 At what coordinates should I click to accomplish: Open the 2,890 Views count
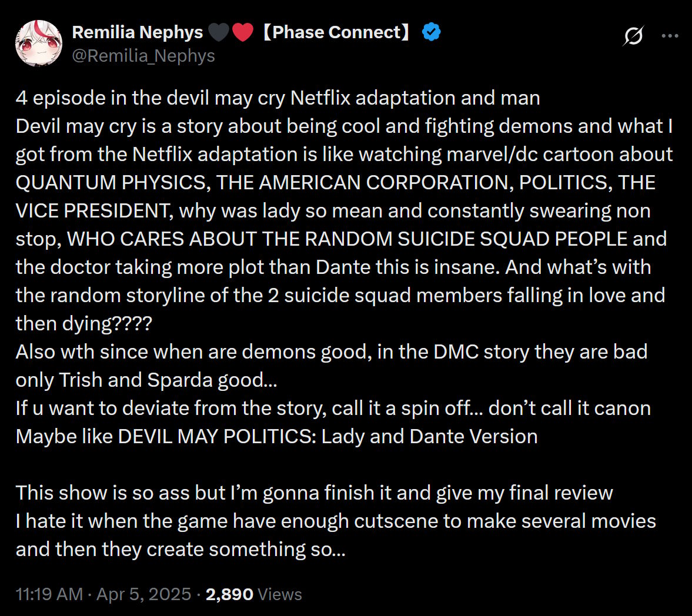254,594
